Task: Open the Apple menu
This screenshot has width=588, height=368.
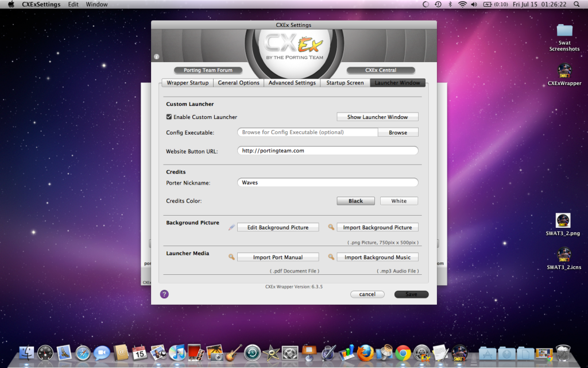Action: pos(11,5)
